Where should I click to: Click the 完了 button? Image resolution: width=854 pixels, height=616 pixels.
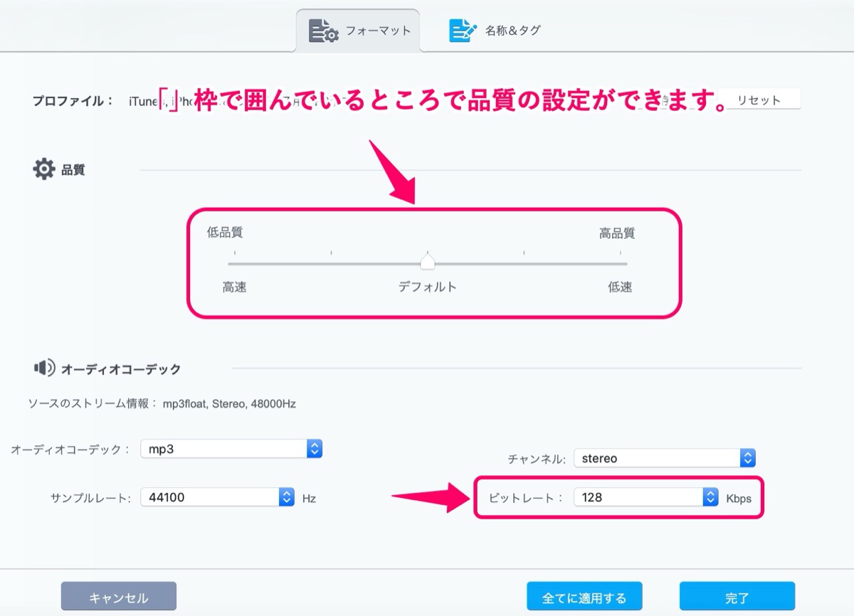(x=737, y=597)
